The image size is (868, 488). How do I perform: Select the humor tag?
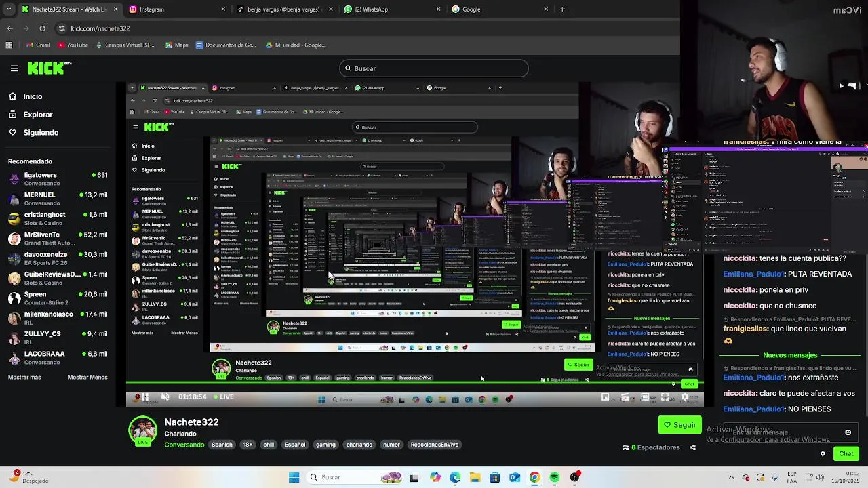(391, 445)
